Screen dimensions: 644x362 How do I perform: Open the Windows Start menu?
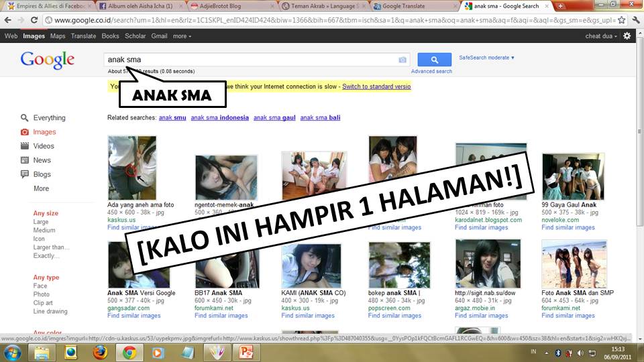[12, 353]
